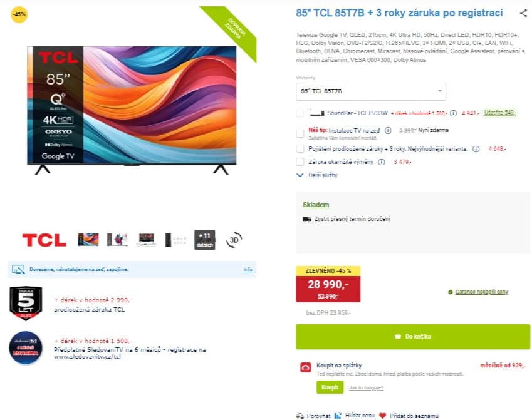532x420 pixels.
Task: Click heart icon to add to list
Action: point(382,416)
